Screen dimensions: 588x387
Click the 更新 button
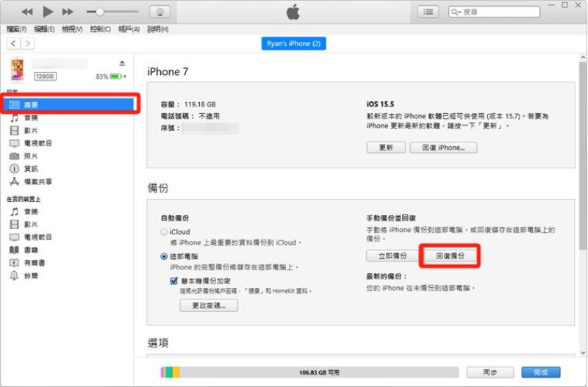pos(386,148)
